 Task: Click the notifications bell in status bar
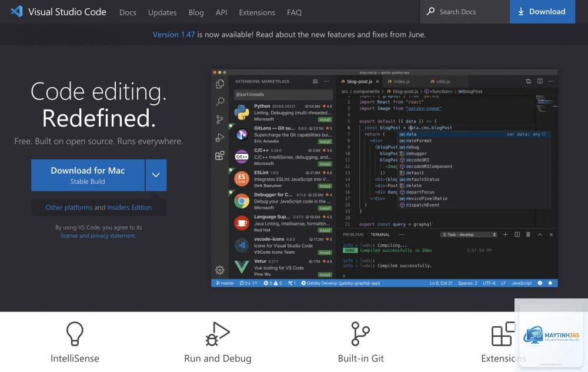pyautogui.click(x=550, y=283)
